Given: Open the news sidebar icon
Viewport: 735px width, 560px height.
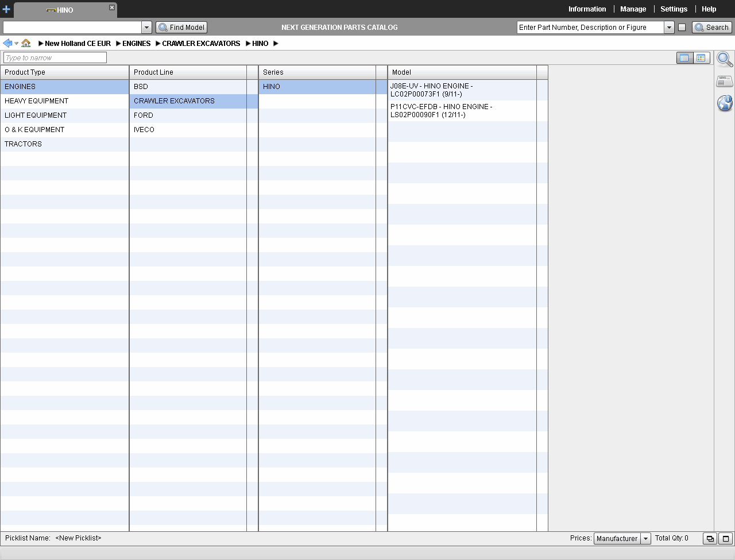Looking at the screenshot, I should click(725, 82).
